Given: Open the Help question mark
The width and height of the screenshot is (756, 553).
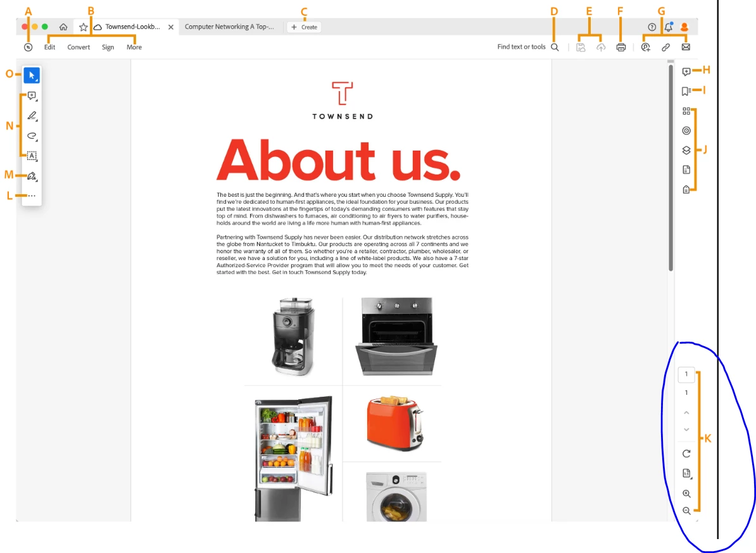Looking at the screenshot, I should click(x=652, y=27).
